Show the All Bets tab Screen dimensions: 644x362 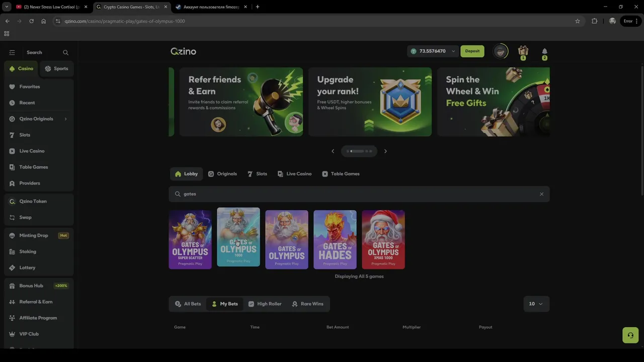click(188, 304)
